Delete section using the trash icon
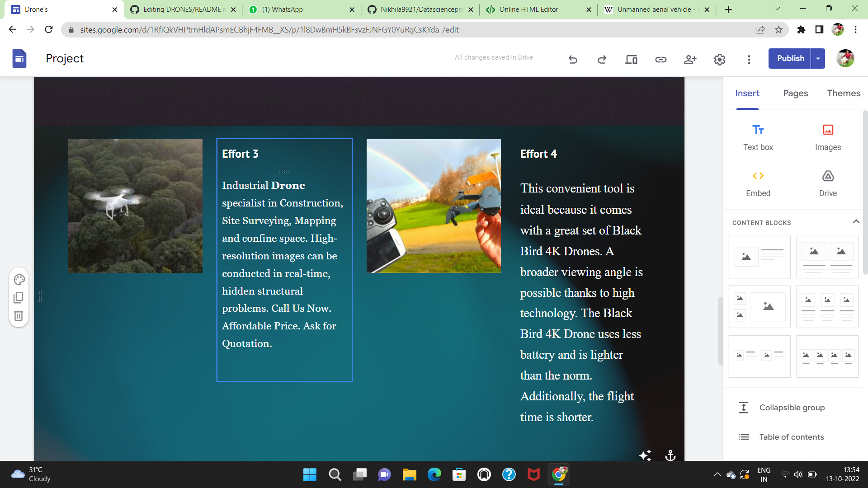 coord(19,316)
